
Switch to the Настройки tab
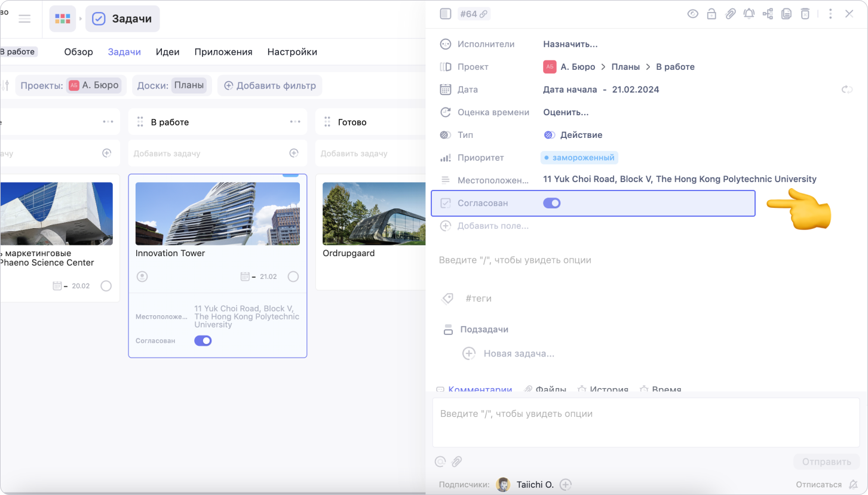[x=292, y=52]
